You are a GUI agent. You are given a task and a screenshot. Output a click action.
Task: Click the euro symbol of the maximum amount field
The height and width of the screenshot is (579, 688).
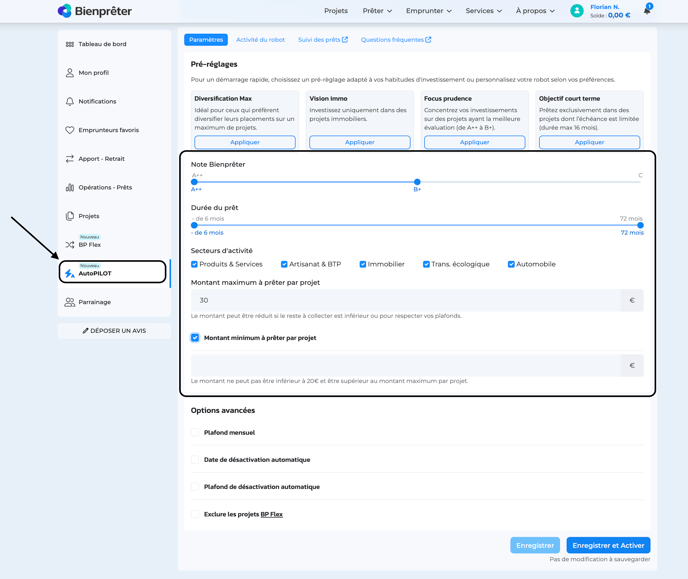632,300
